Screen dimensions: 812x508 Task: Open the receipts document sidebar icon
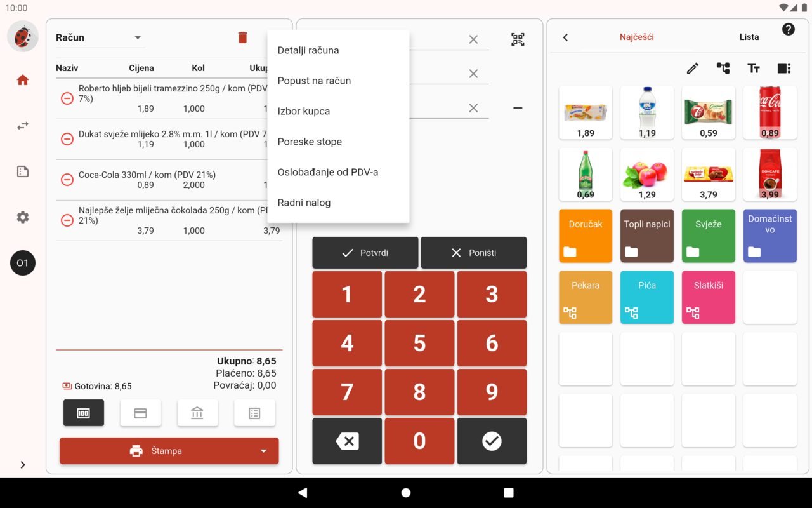coord(23,171)
